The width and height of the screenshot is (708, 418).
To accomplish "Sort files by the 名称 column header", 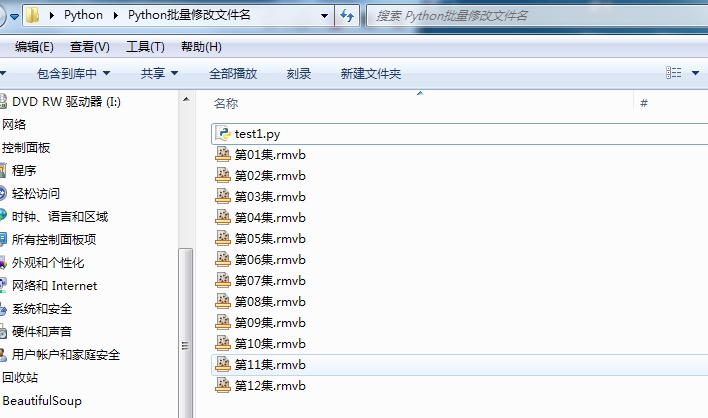I will click(x=226, y=103).
